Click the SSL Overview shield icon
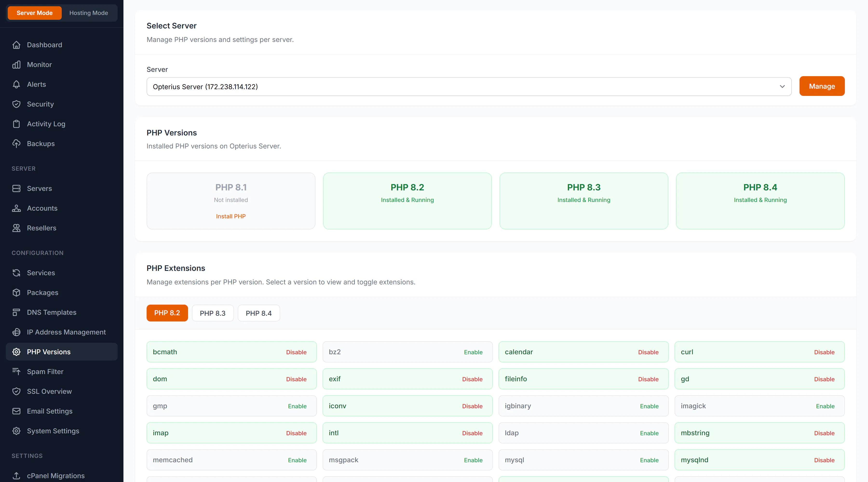The height and width of the screenshot is (482, 868). [x=16, y=391]
